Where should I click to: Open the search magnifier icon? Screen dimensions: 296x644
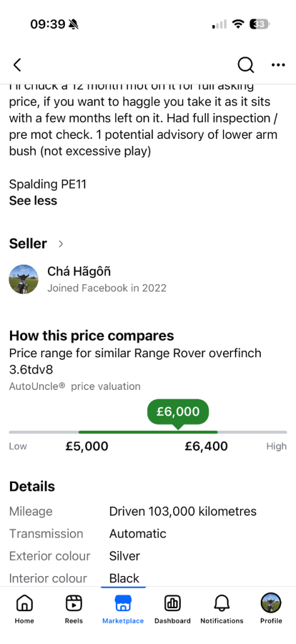pos(246,65)
